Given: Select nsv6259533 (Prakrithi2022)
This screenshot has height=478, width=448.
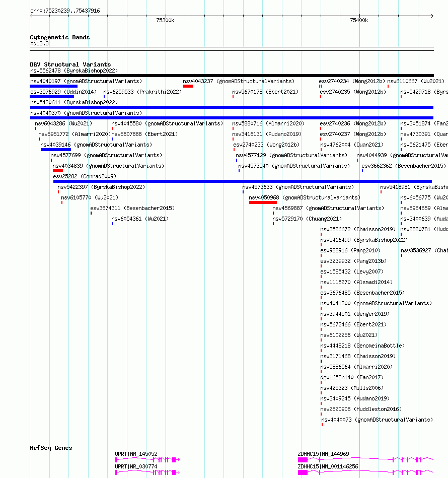Looking at the screenshot, I should [x=142, y=92].
